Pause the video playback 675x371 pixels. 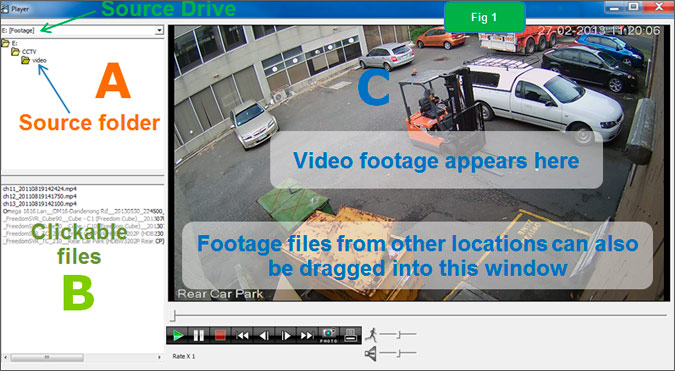point(198,335)
